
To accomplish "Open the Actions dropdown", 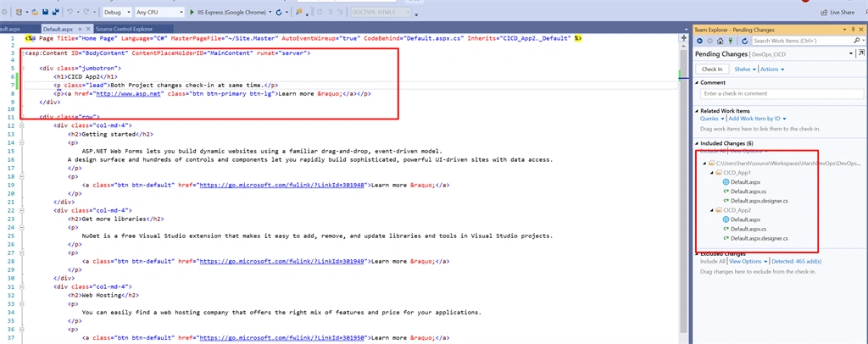I will click(772, 69).
